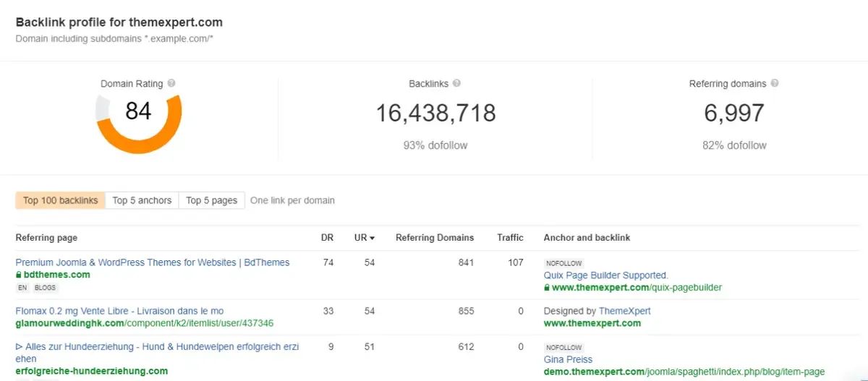Open the Flomax 0.2 mg Vente Libre link
The width and height of the screenshot is (868, 381).
tap(119, 311)
